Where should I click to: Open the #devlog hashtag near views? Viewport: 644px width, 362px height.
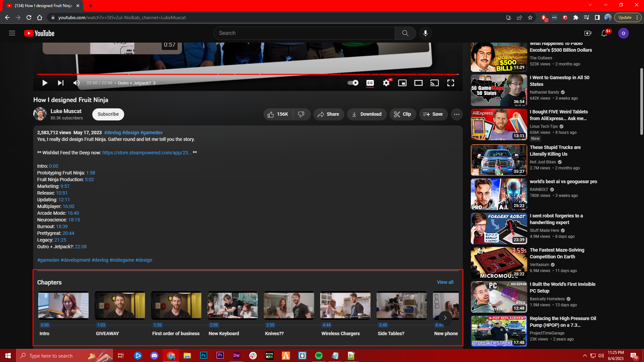tap(112, 133)
